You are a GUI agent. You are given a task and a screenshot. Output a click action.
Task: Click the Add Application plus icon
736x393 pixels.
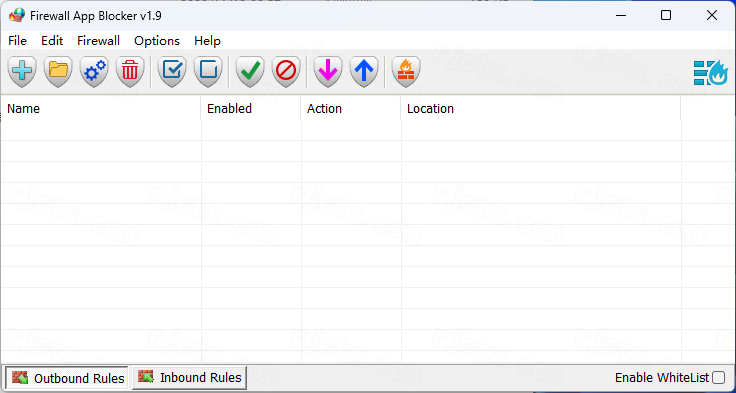(x=22, y=71)
